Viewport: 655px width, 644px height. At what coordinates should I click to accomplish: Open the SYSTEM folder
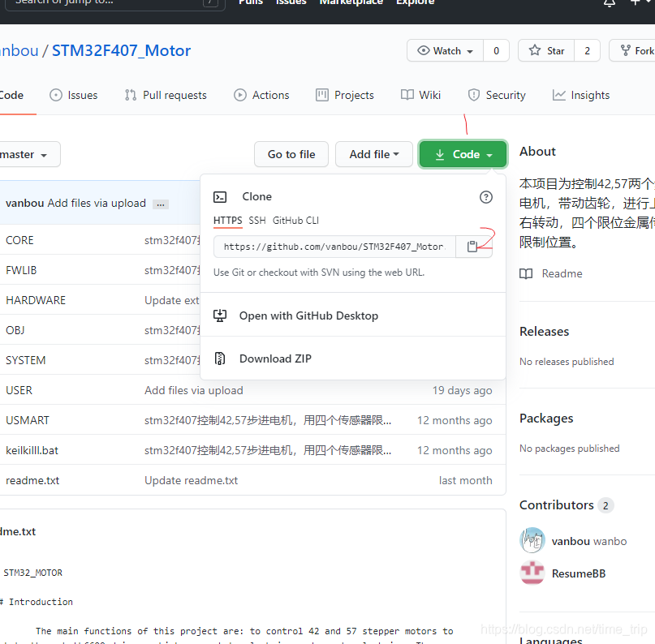pos(25,361)
